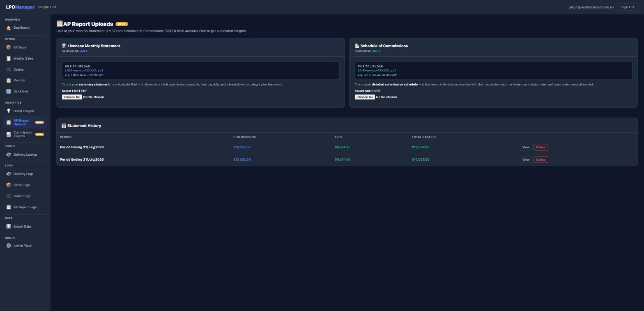Viewport: 644px width, 311px height.
Task: Click the AP Report Uploads sidebar icon
Action: pyautogui.click(x=9, y=122)
